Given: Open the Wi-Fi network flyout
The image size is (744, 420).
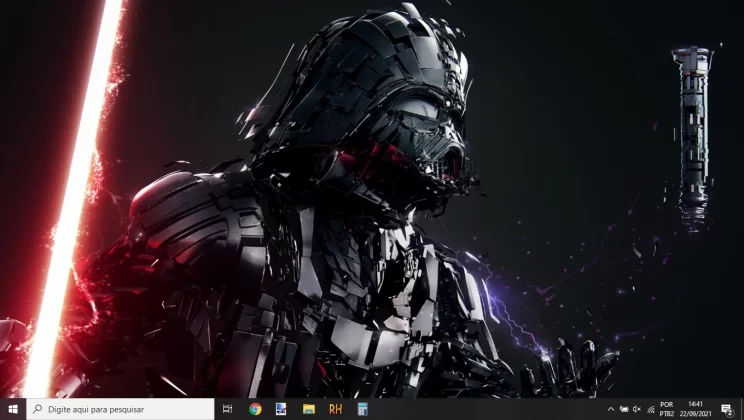Looking at the screenshot, I should click(651, 409).
